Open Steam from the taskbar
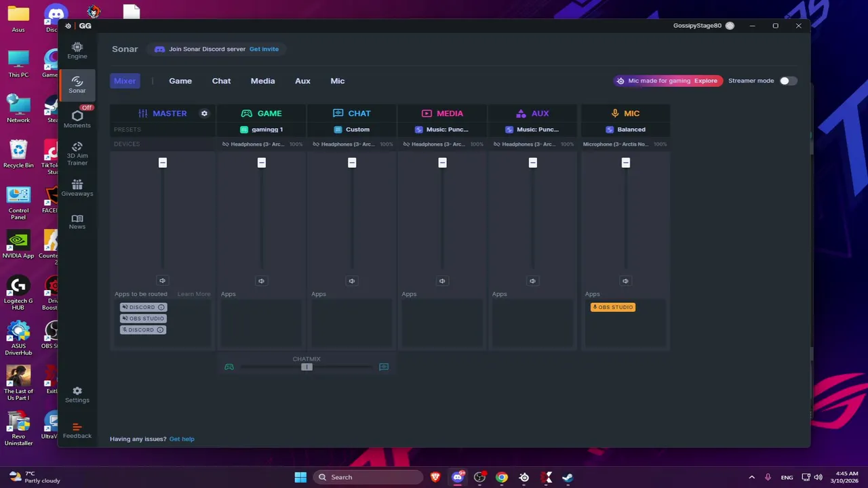 [x=568, y=477]
